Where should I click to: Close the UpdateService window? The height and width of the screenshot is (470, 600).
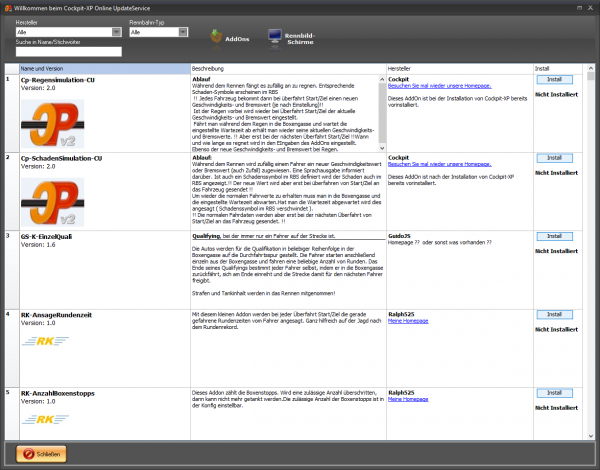(x=590, y=8)
